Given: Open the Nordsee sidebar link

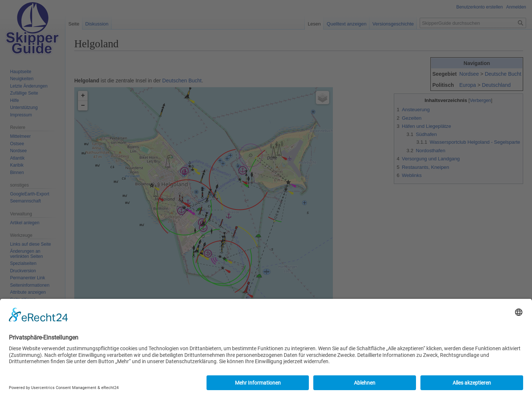Looking at the screenshot, I should [x=18, y=151].
